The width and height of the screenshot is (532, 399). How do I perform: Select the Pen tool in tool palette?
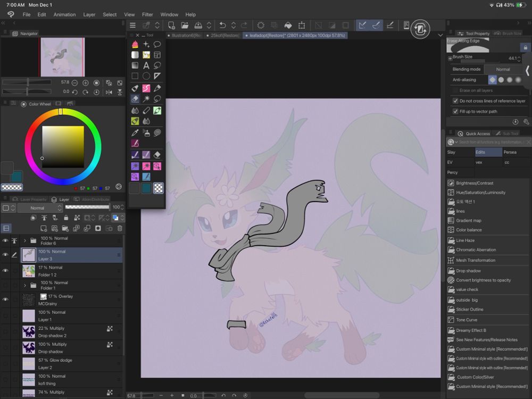(157, 88)
